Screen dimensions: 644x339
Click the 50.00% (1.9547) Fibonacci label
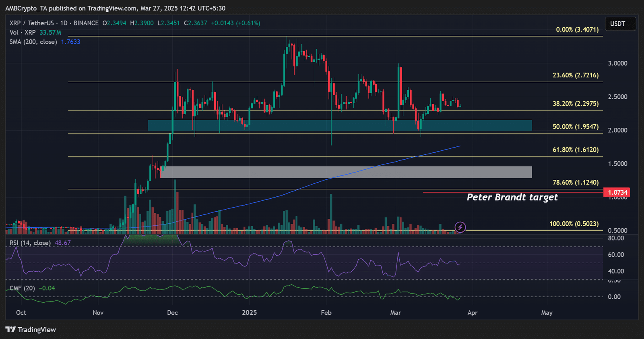coord(576,127)
